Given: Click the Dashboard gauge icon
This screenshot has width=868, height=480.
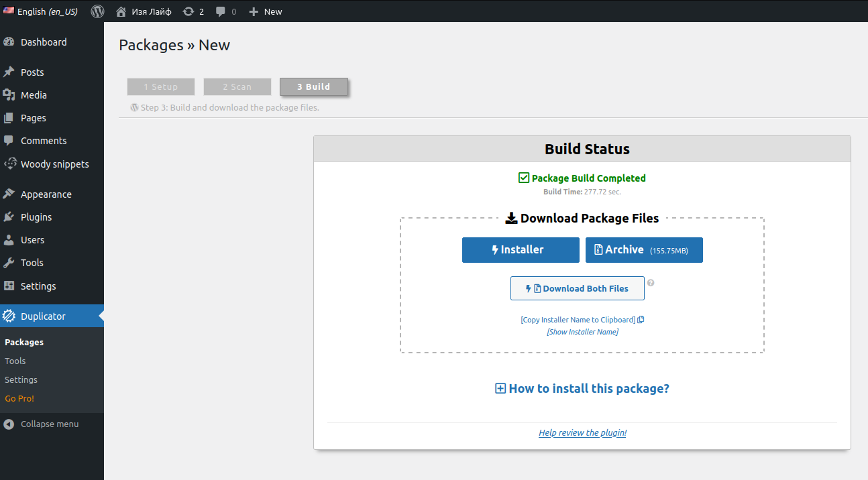Looking at the screenshot, I should (x=9, y=42).
